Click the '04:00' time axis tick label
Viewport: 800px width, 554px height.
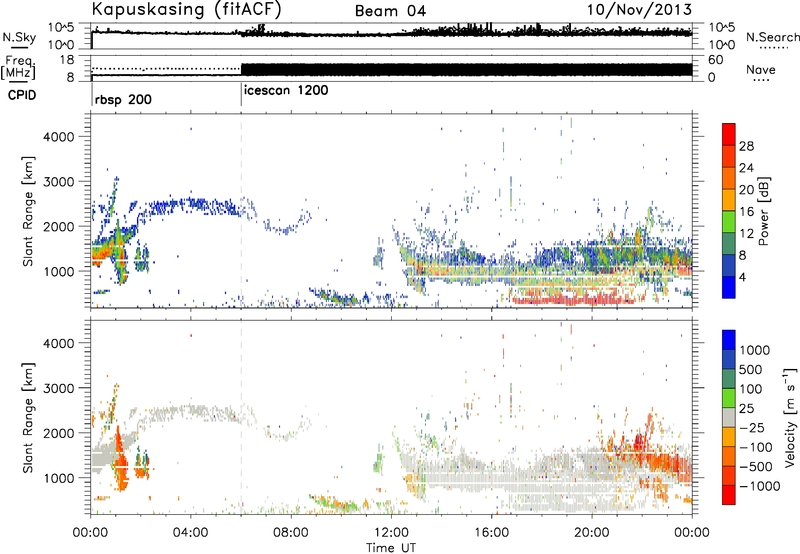(x=191, y=533)
